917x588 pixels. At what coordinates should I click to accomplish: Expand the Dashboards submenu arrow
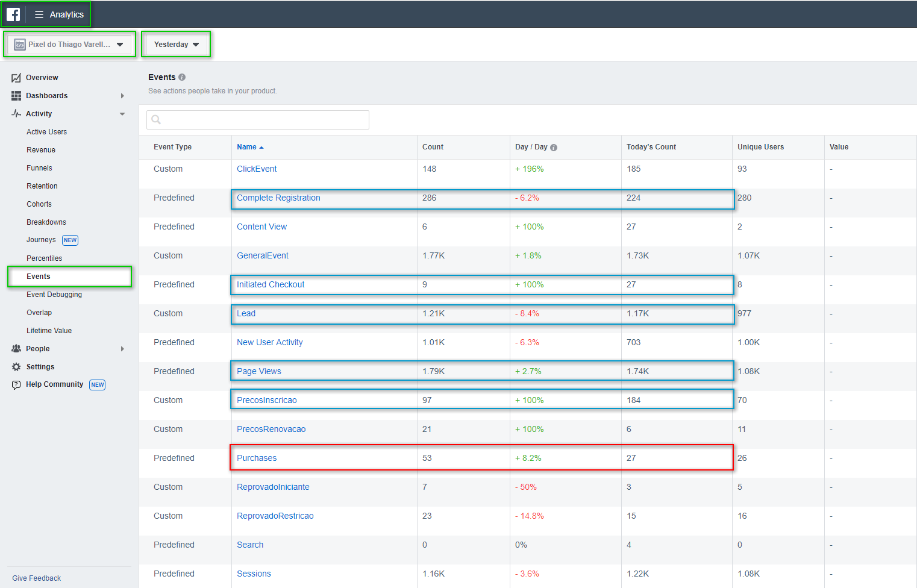coord(122,96)
